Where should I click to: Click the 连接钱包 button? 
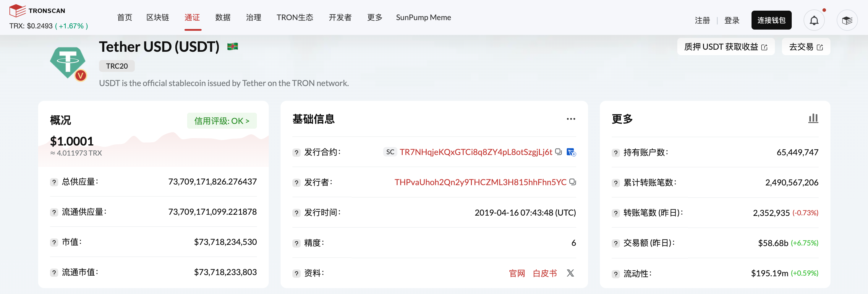tap(771, 20)
